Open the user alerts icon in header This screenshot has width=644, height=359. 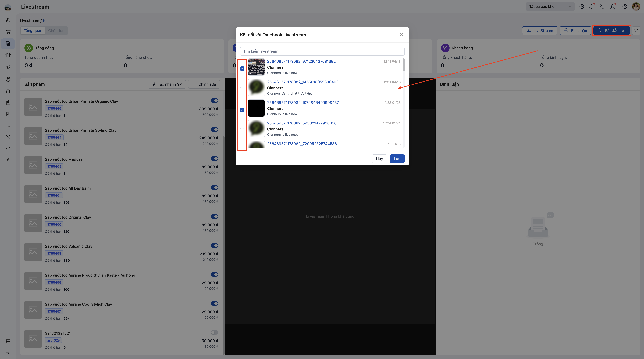point(612,7)
